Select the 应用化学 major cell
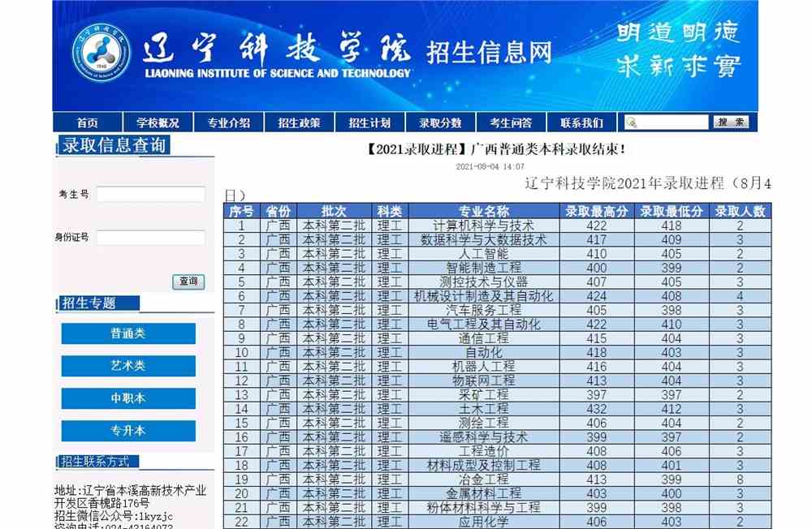This screenshot has height=529, width=812. (x=484, y=522)
